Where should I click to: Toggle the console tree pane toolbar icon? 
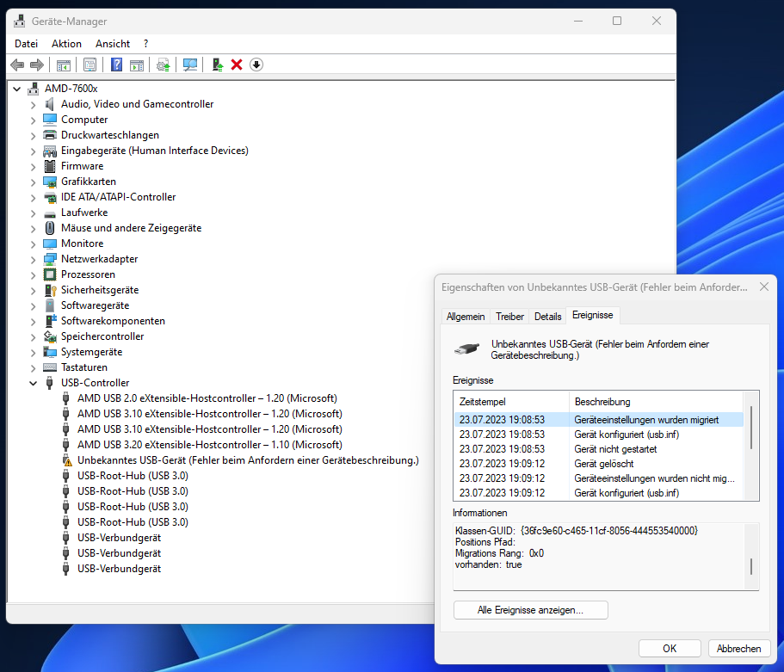[64, 65]
